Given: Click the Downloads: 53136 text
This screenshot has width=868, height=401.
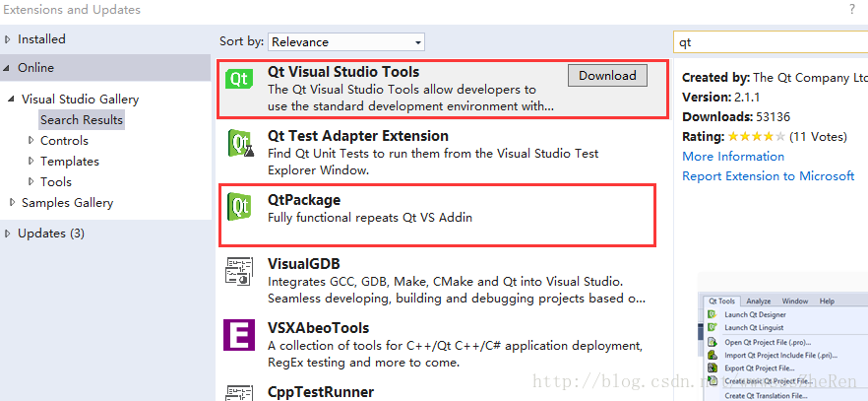Looking at the screenshot, I should (736, 117).
